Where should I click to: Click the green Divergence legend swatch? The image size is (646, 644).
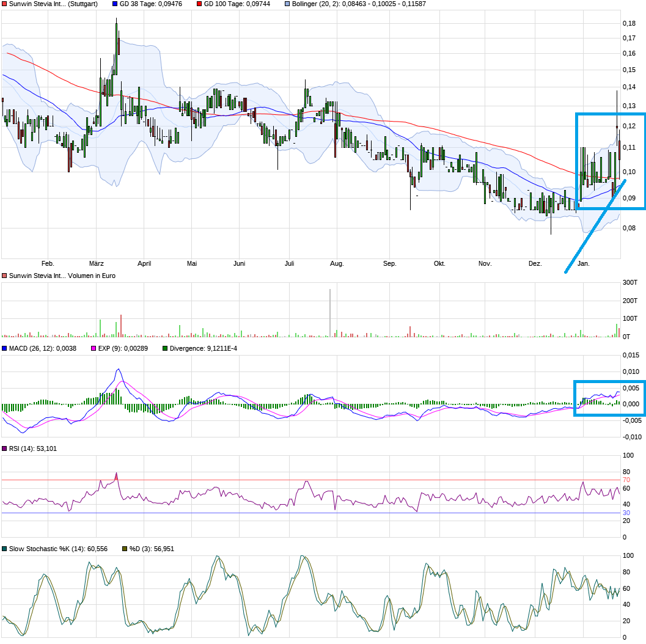click(x=165, y=348)
